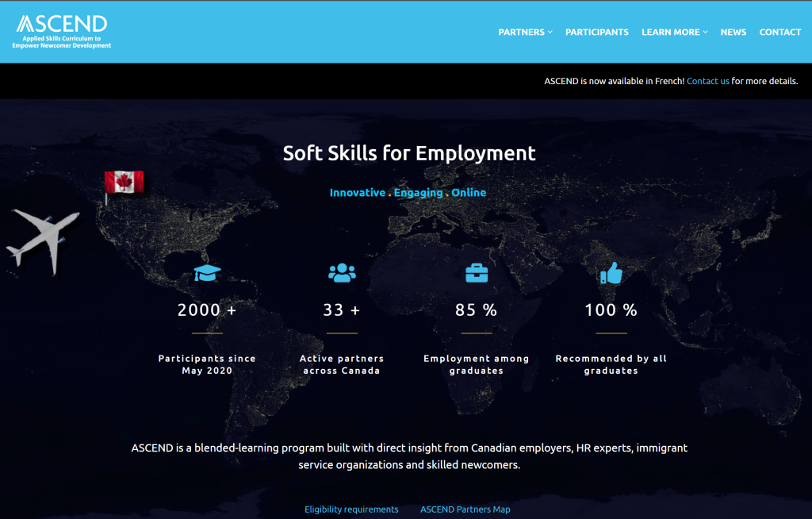812x519 pixels.
Task: Click the briefcase icon
Action: click(x=477, y=273)
